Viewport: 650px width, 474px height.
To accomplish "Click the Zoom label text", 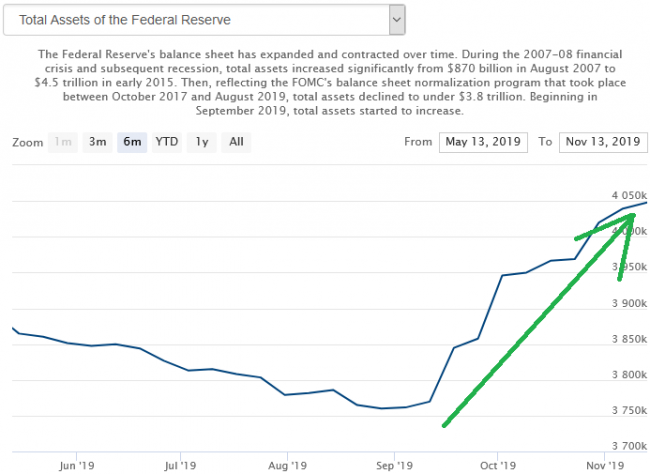I will point(28,142).
